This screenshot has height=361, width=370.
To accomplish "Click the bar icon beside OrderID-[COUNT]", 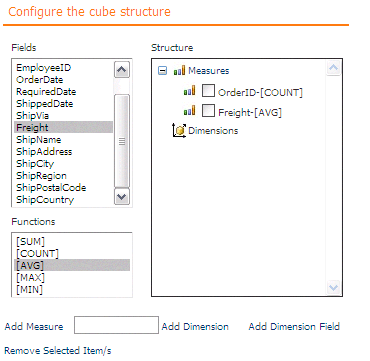I will [189, 91].
